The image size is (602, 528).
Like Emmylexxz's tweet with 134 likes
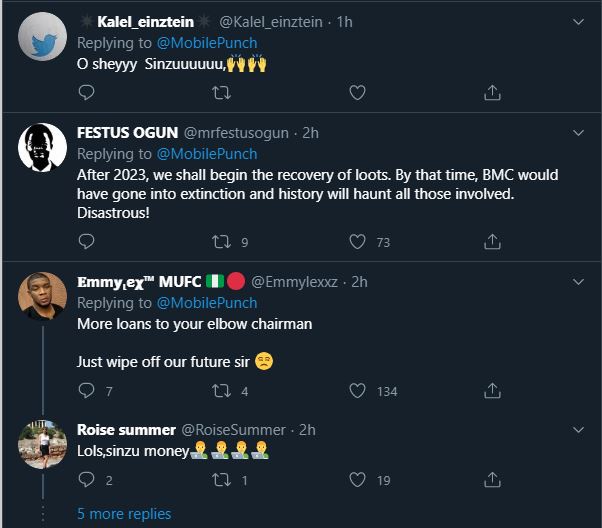pos(357,391)
